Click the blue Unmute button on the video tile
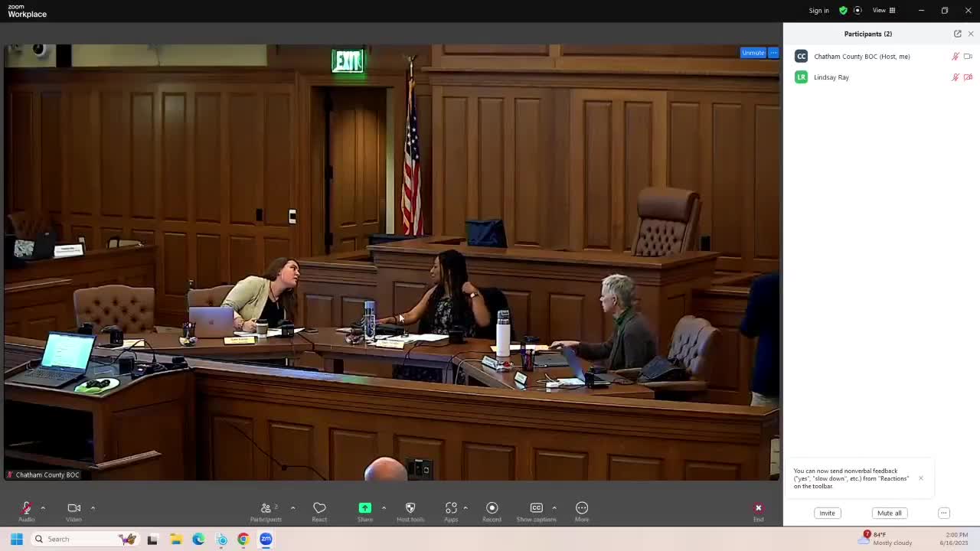980x551 pixels. point(753,53)
